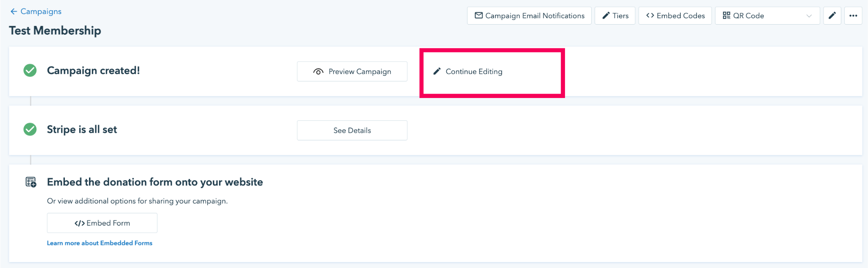Open Embed Codes
The height and width of the screenshot is (268, 868).
point(675,16)
